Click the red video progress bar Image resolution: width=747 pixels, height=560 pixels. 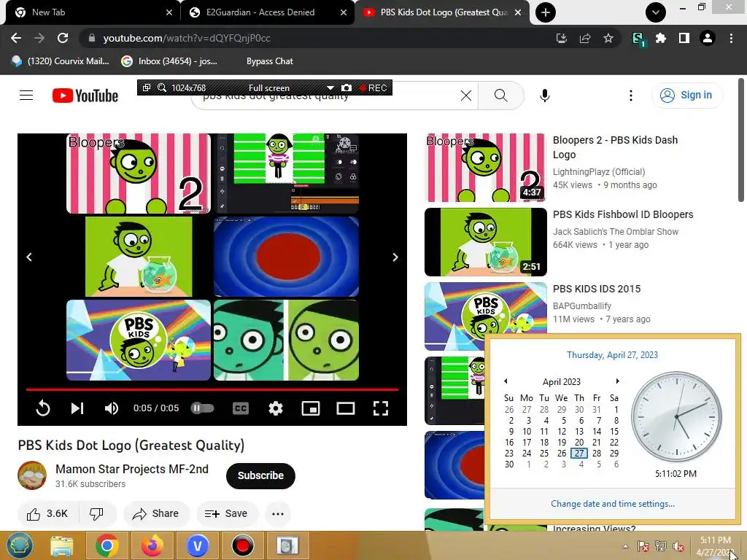pos(212,389)
